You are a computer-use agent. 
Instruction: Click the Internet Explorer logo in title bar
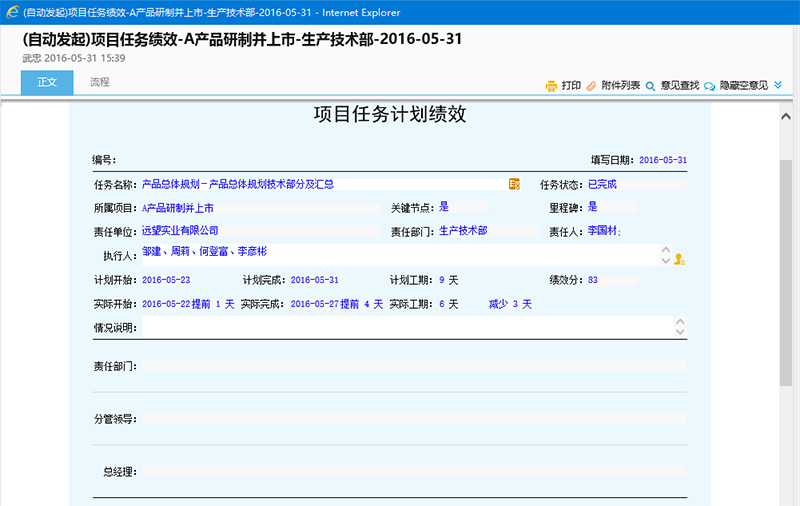point(10,11)
